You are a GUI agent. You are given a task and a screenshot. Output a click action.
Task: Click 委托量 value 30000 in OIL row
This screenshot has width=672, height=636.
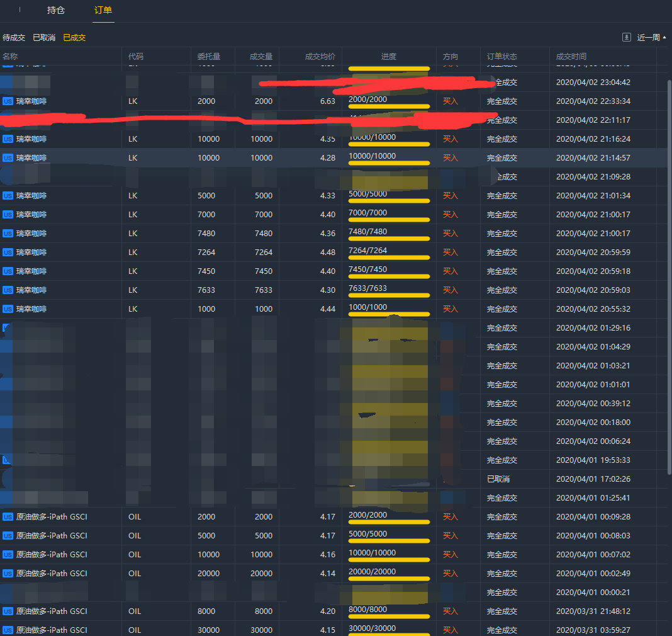click(x=209, y=630)
